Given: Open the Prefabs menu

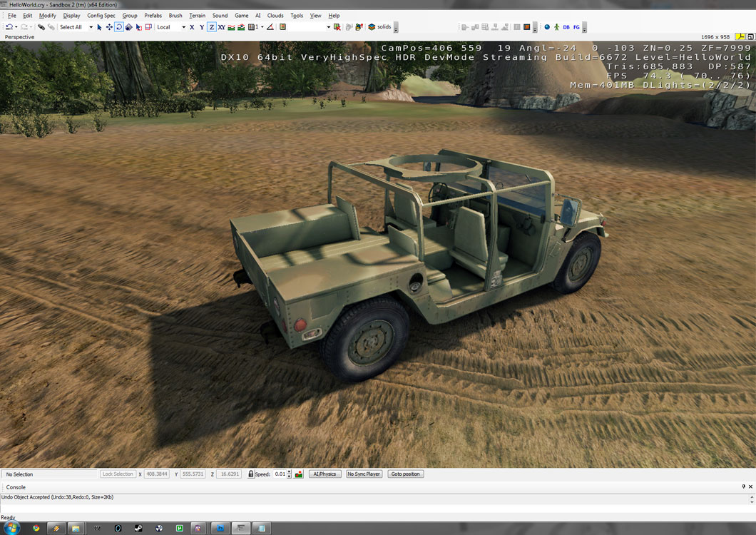Looking at the screenshot, I should (153, 16).
